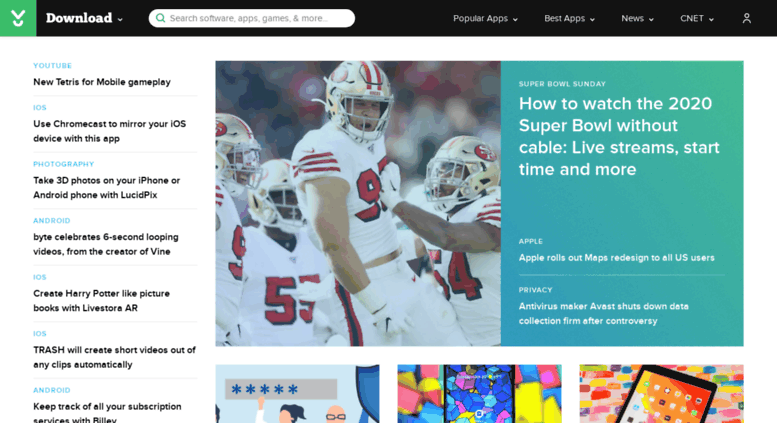The height and width of the screenshot is (423, 777).
Task: Open Create Harry Potter like picture books article
Action: [101, 301]
